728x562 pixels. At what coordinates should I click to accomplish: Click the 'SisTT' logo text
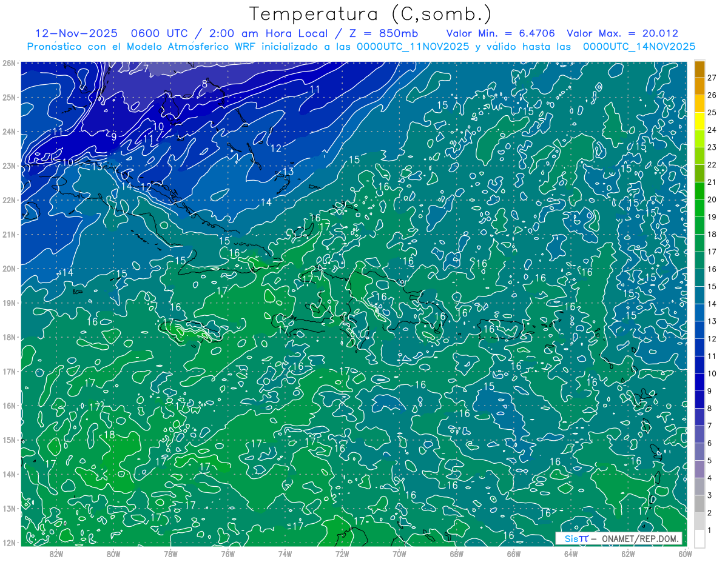click(x=576, y=538)
